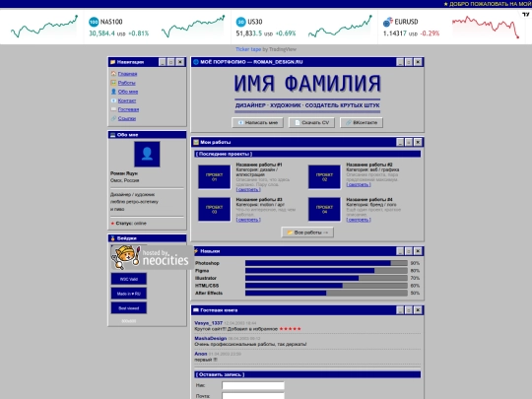Click the Написать мне button
Viewport: 532px width, 399px height.
click(257, 122)
